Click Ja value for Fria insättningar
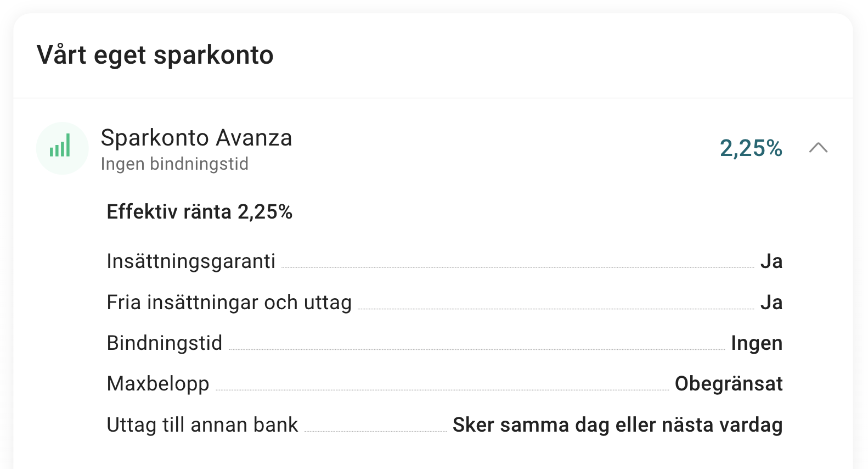Screen dimensions: 868x469 click(x=771, y=303)
